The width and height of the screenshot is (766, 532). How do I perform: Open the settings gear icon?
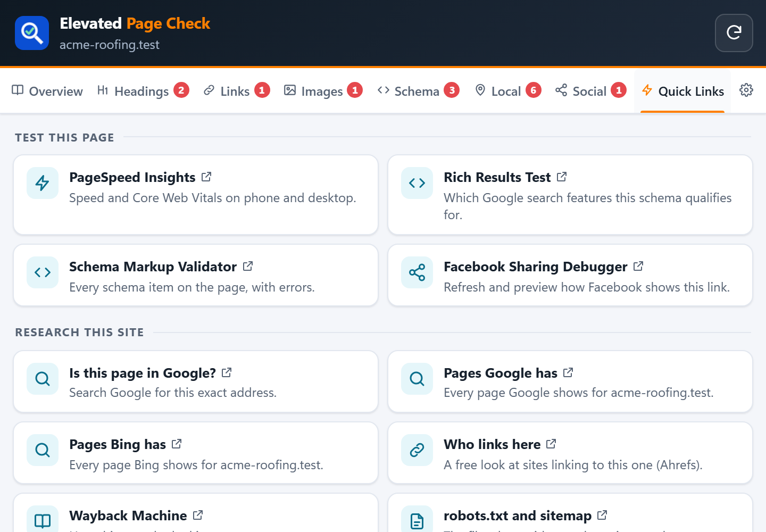tap(746, 90)
